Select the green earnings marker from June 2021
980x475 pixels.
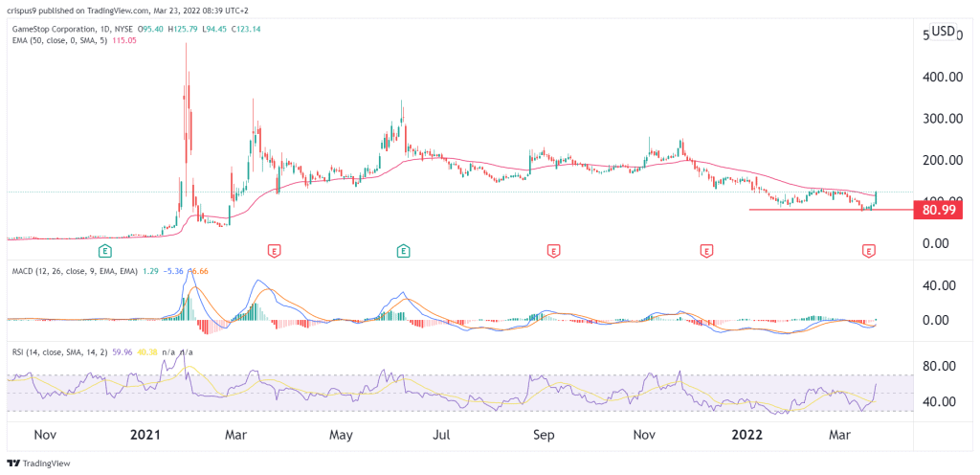(x=404, y=251)
